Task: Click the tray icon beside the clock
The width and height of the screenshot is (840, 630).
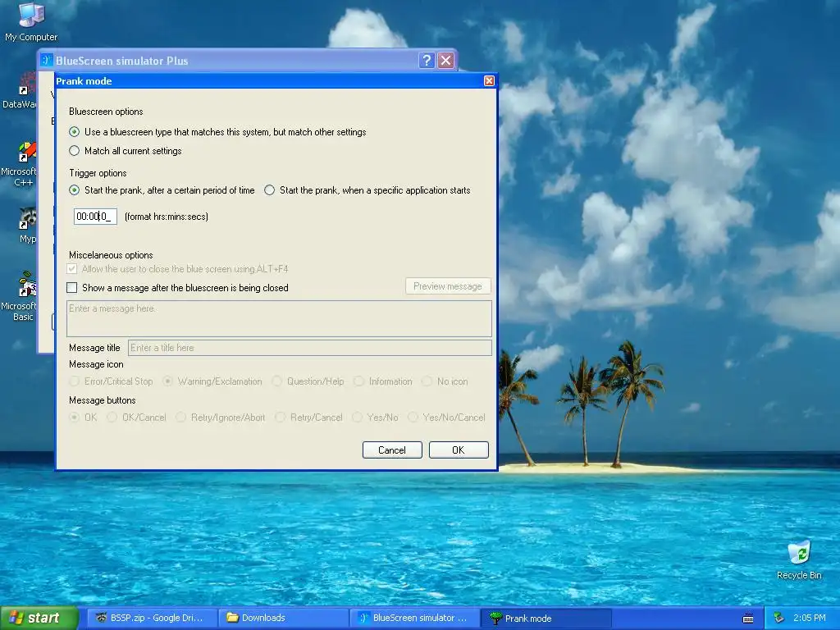Action: (779, 619)
